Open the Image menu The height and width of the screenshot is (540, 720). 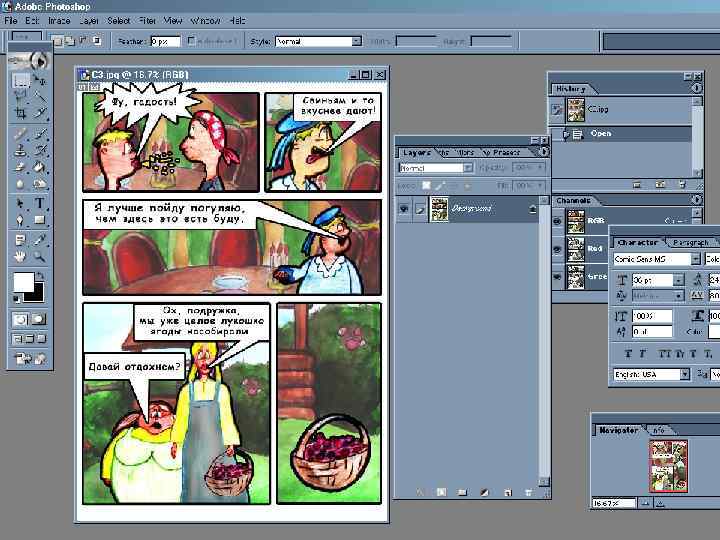[x=59, y=21]
